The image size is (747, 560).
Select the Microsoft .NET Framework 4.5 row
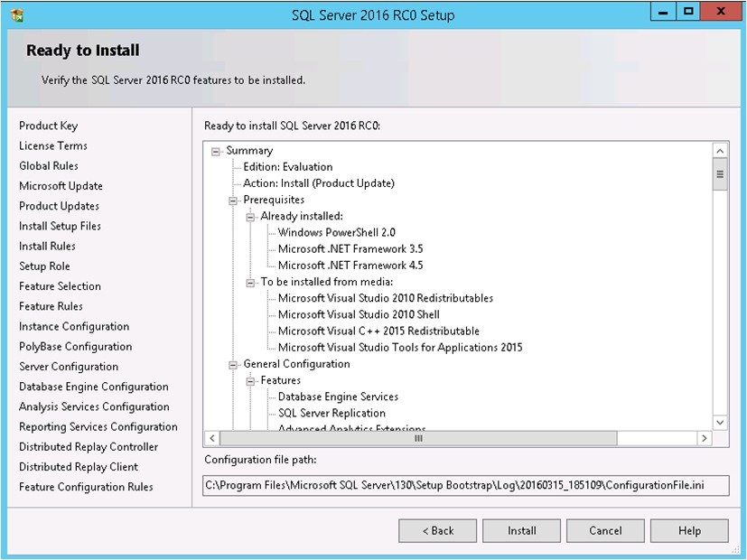[x=350, y=266]
